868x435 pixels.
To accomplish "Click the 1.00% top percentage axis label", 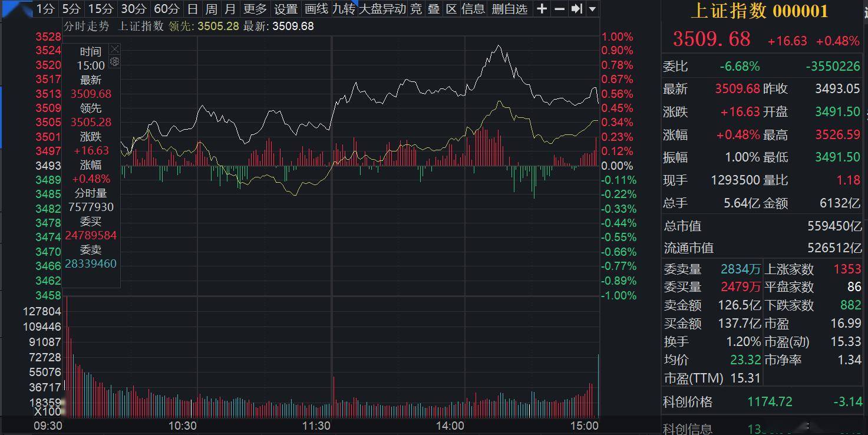I will (x=617, y=37).
